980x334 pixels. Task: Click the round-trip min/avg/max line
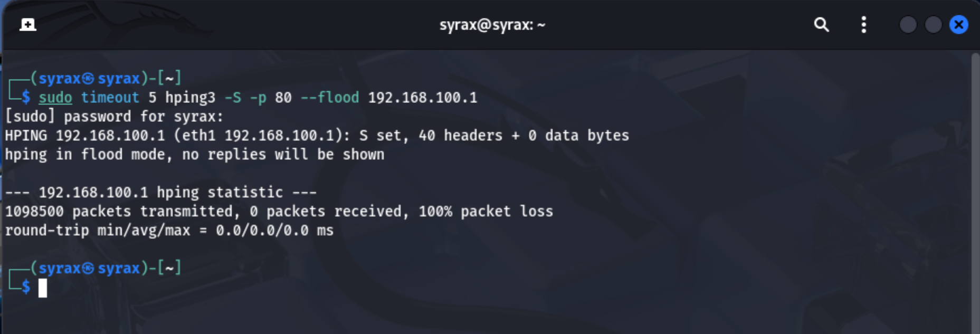coord(169,231)
